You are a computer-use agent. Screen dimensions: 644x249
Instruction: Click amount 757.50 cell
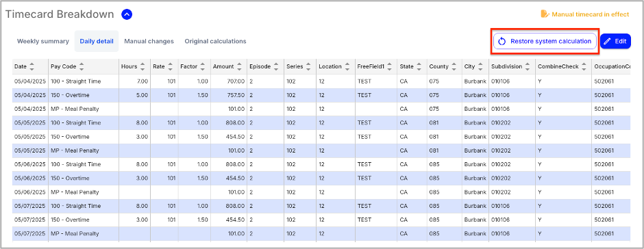point(228,95)
